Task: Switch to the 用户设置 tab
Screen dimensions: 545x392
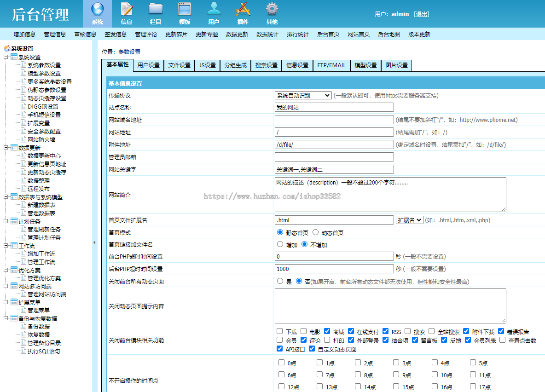Action: (x=148, y=65)
